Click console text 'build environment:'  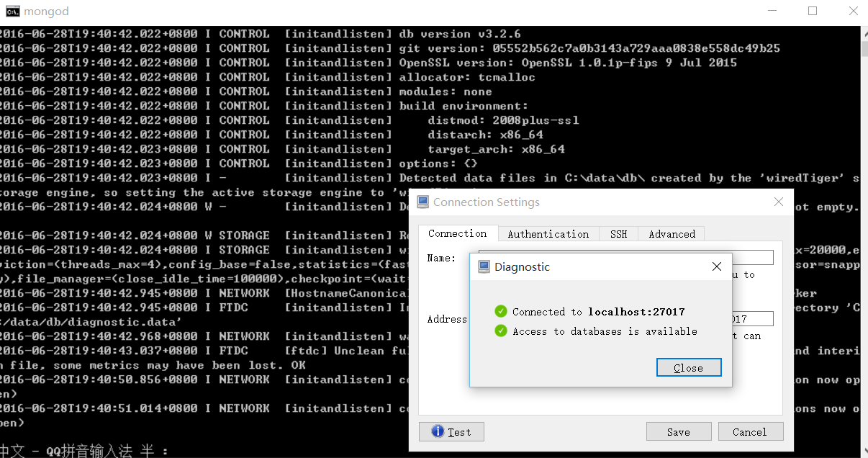(464, 106)
